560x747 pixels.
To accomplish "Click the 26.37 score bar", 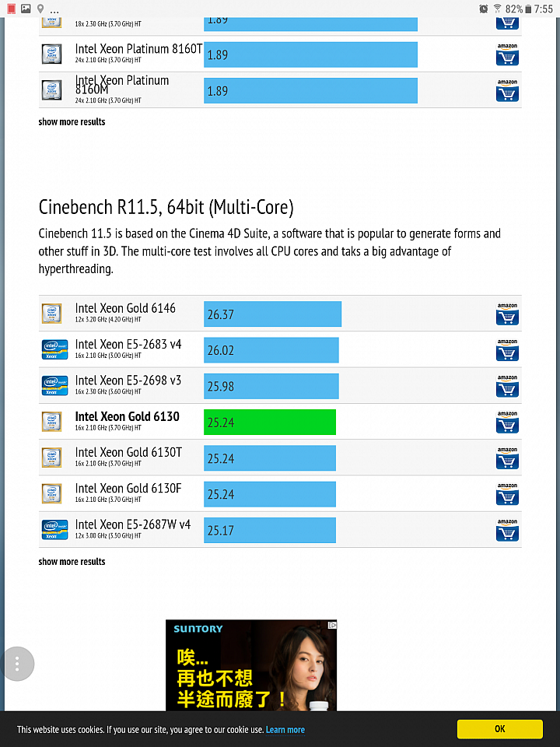I will point(272,314).
